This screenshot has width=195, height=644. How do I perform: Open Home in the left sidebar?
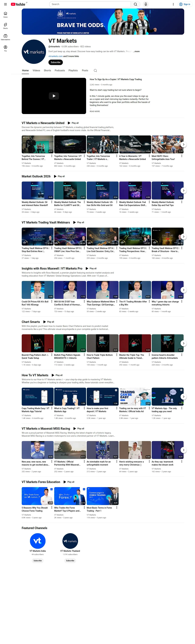(x=5, y=15)
